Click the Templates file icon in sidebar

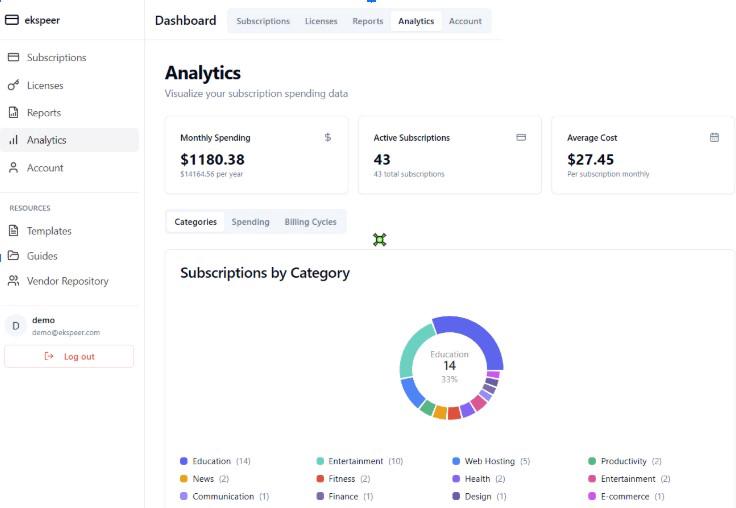pos(14,231)
